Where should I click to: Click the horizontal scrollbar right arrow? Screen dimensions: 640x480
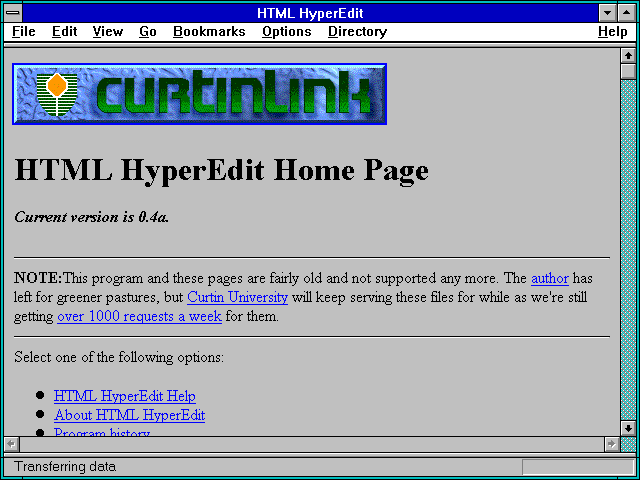612,444
